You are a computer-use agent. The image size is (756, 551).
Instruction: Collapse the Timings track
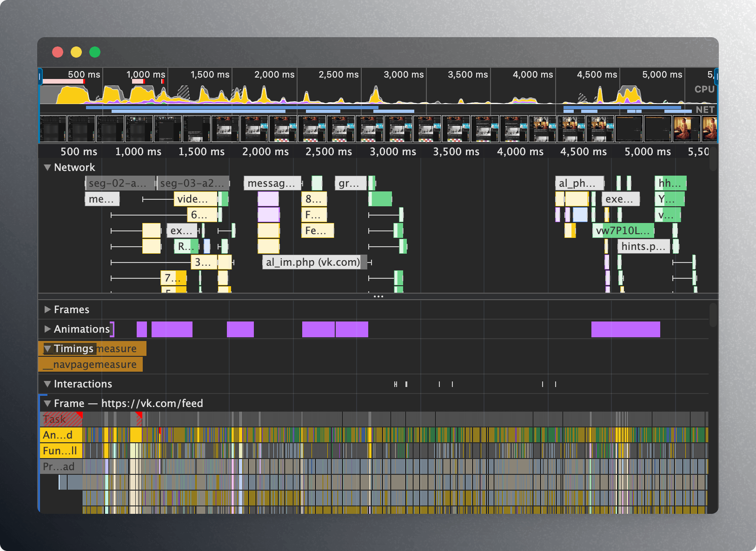[47, 349]
